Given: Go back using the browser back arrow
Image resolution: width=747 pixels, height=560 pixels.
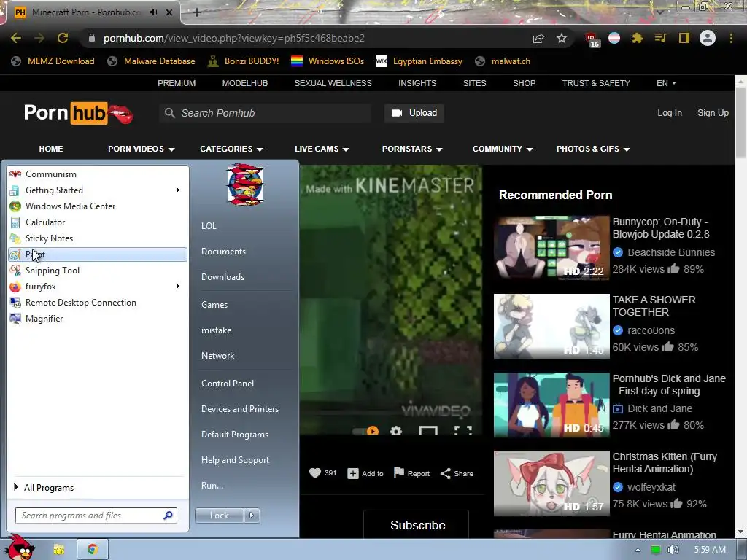Looking at the screenshot, I should (x=16, y=38).
